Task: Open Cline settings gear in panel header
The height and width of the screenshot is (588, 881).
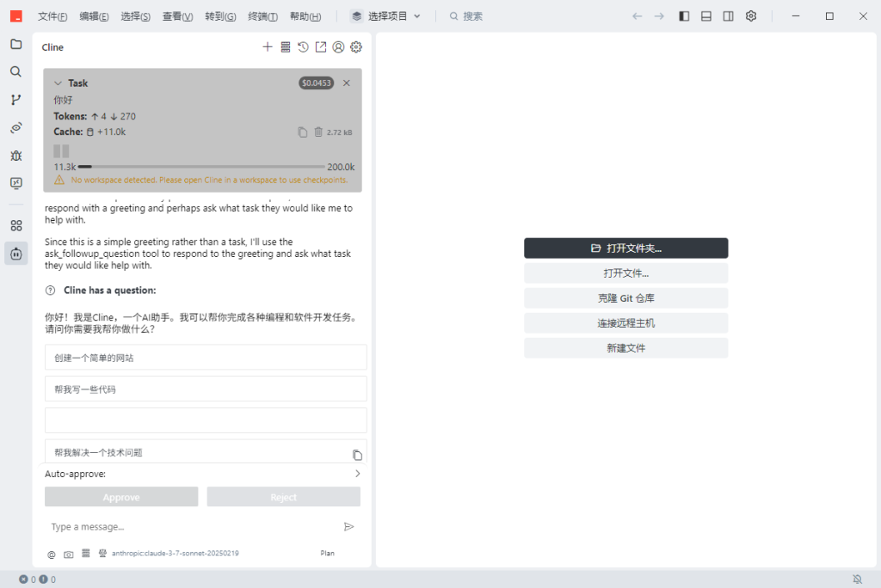Action: click(x=356, y=47)
